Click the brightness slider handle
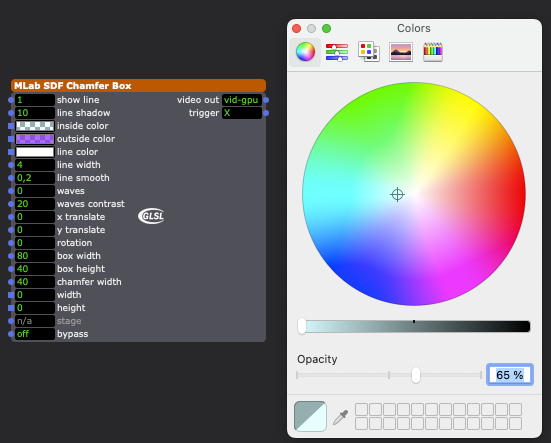551x443 pixels. click(302, 326)
